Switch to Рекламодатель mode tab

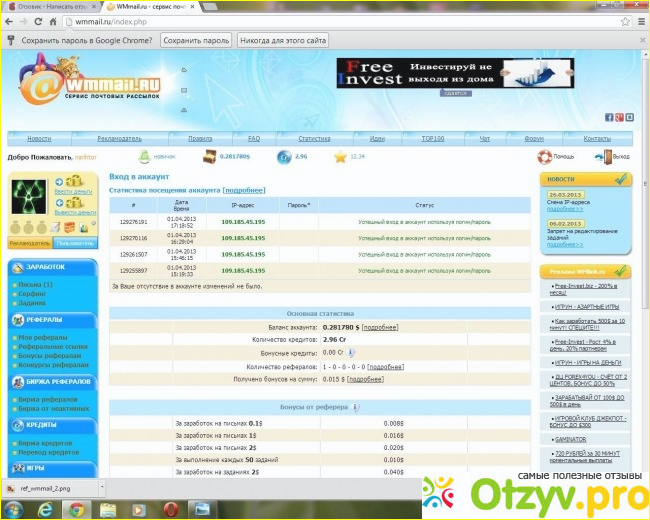coord(30,243)
